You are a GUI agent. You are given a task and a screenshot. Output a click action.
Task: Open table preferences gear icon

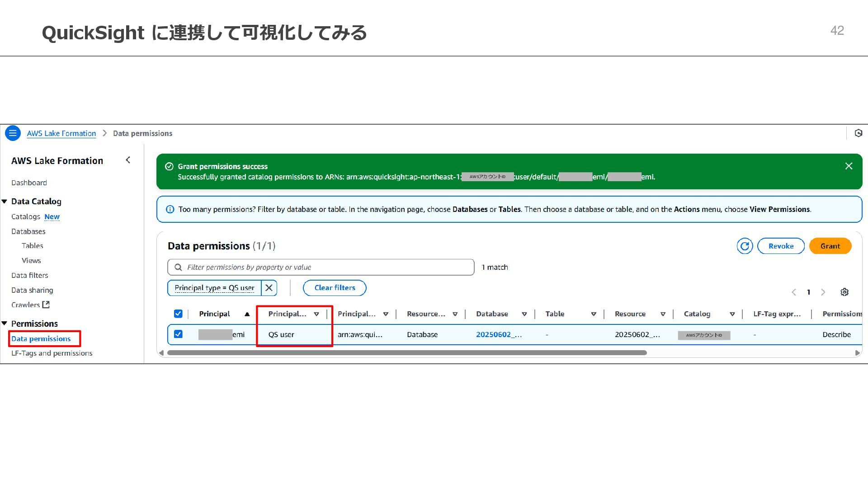pyautogui.click(x=844, y=292)
